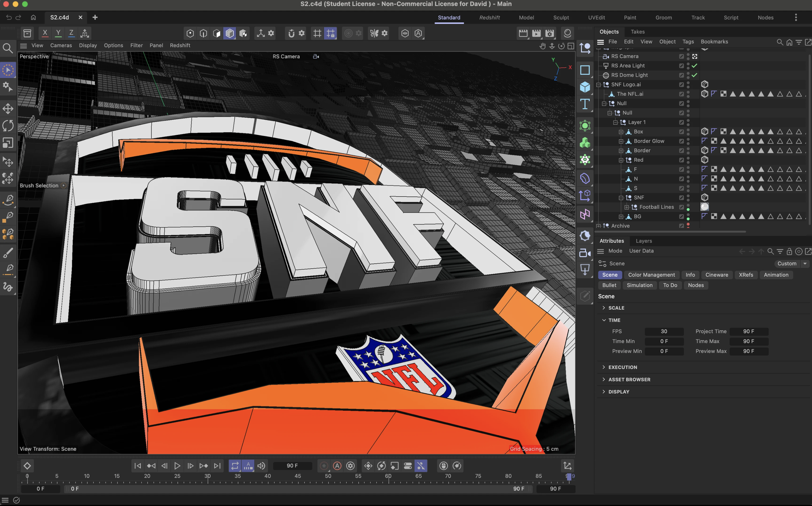This screenshot has width=812, height=506.
Task: Open the Takes tab
Action: pos(637,32)
